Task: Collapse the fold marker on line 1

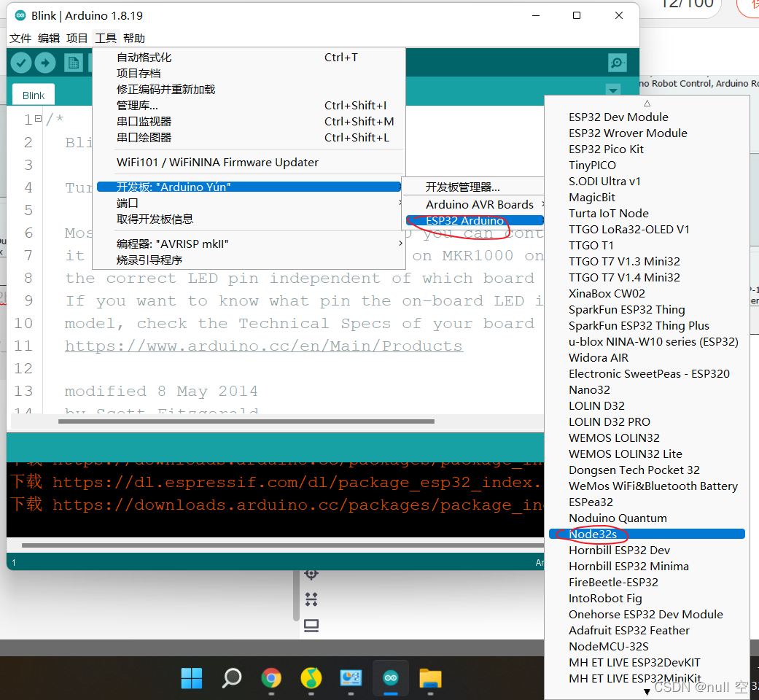Action: click(x=38, y=119)
